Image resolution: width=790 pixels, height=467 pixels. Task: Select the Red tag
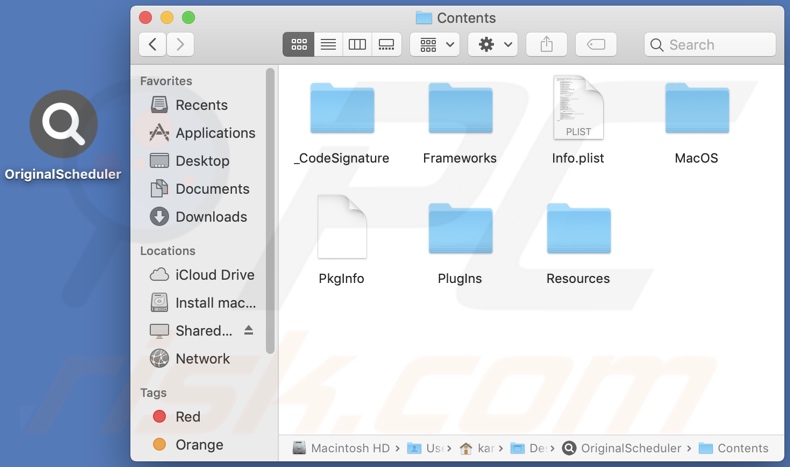[187, 417]
